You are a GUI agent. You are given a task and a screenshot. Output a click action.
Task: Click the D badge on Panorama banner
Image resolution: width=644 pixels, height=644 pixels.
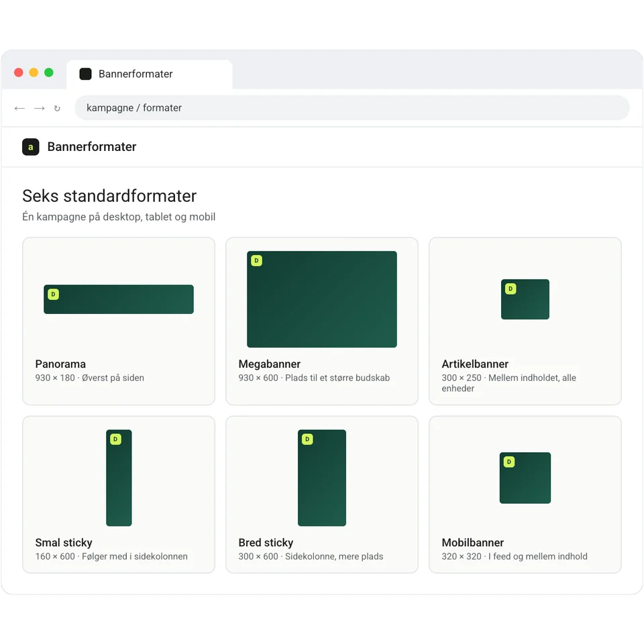point(54,294)
